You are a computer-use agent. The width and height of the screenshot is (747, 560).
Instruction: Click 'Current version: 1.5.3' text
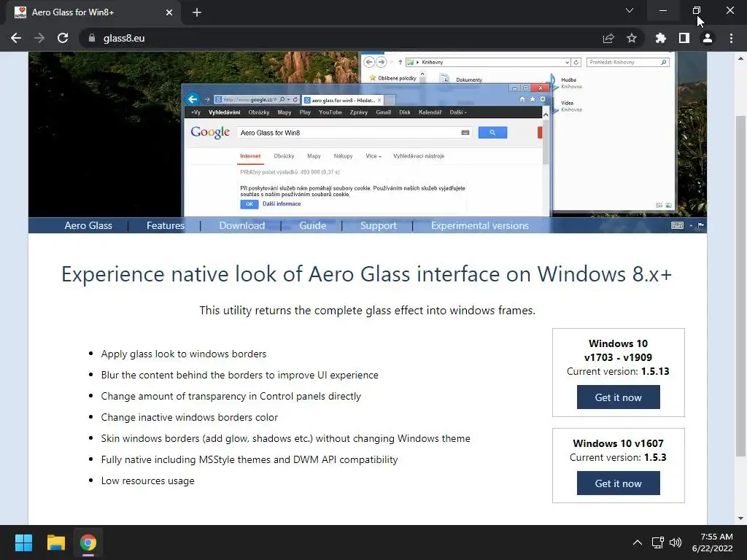618,458
